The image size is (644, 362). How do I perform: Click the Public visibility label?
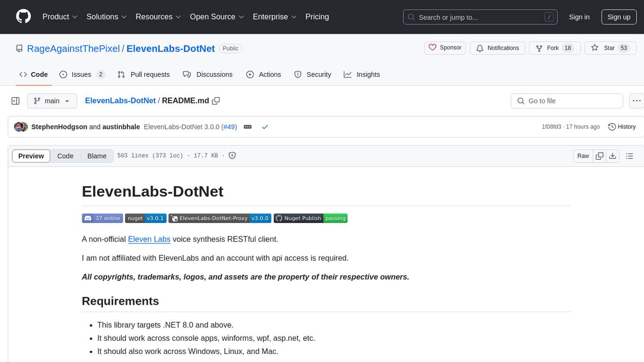point(231,48)
